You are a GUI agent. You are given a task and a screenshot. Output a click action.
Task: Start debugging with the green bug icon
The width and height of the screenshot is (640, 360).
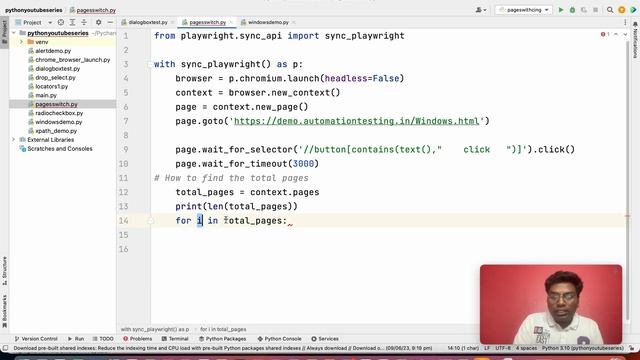click(x=572, y=10)
